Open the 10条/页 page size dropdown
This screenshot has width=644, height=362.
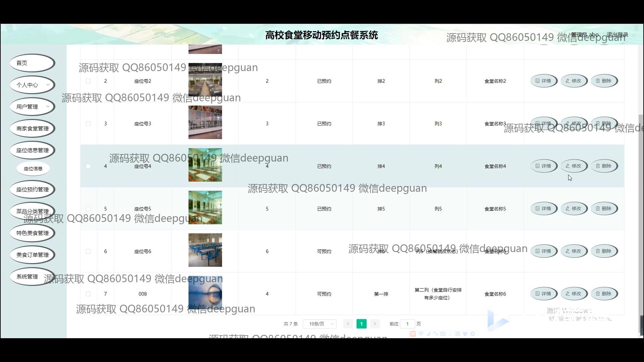click(319, 324)
